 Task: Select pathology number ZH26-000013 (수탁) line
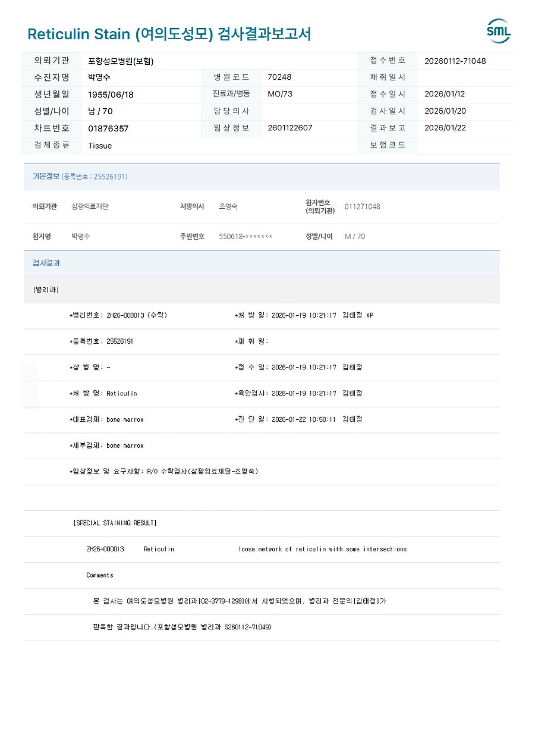(118, 315)
